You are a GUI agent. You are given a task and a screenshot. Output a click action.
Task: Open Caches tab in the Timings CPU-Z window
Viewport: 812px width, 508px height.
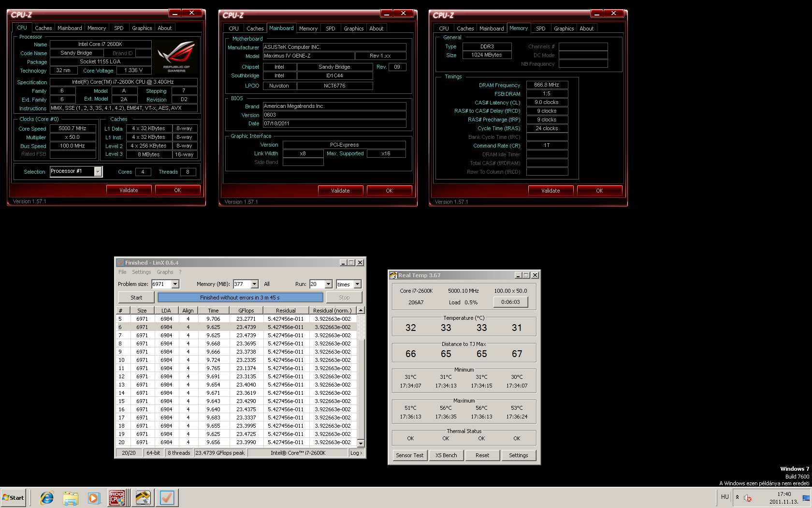pyautogui.click(x=465, y=29)
